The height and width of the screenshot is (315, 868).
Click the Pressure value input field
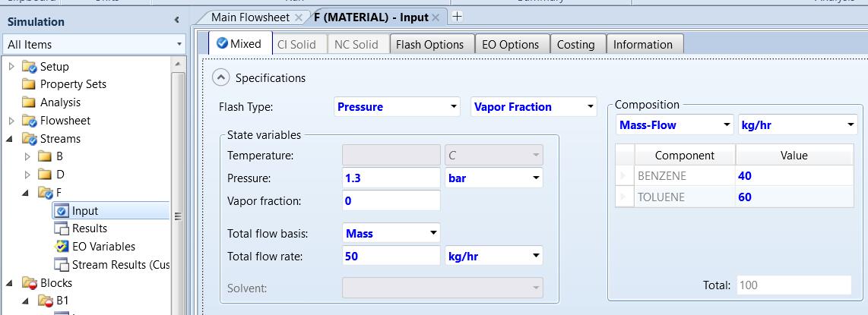tap(391, 178)
